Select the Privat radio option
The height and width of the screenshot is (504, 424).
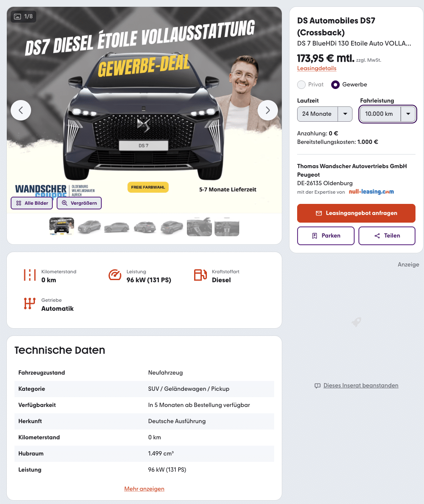point(301,85)
